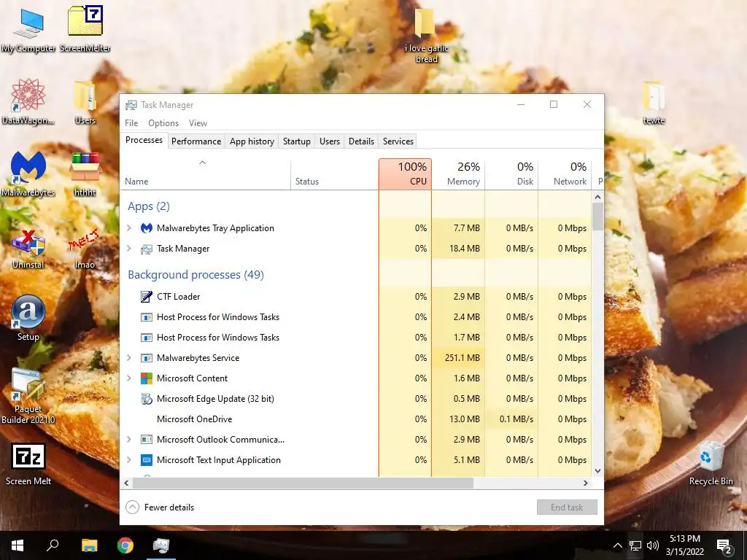Viewport: 747px width, 560px height.
Task: Sort by the Status column header
Action: [x=334, y=174]
